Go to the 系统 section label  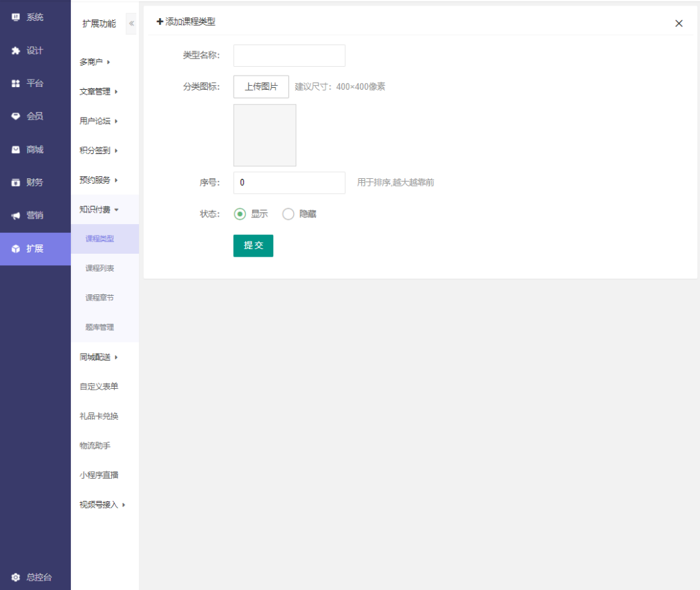[x=35, y=18]
